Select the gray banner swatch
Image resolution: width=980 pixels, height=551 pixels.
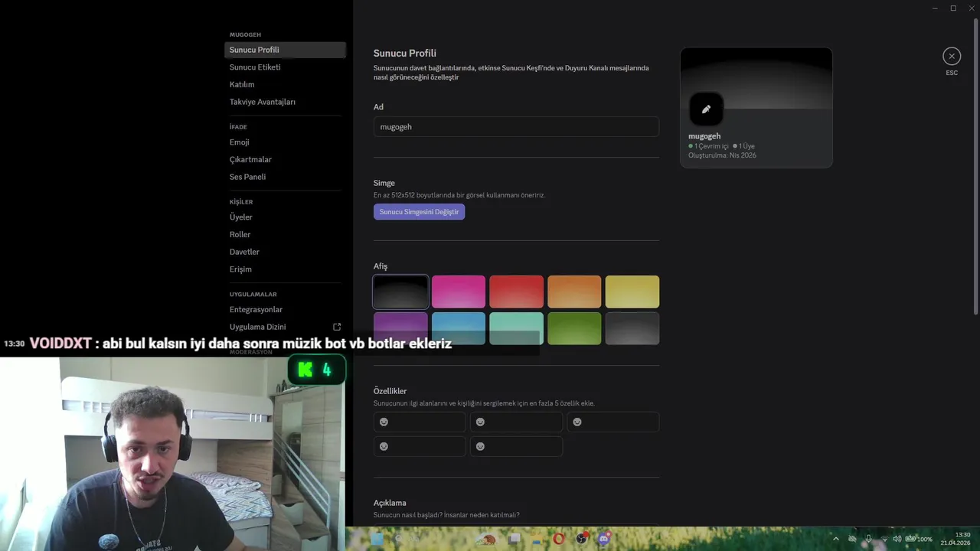[632, 328]
